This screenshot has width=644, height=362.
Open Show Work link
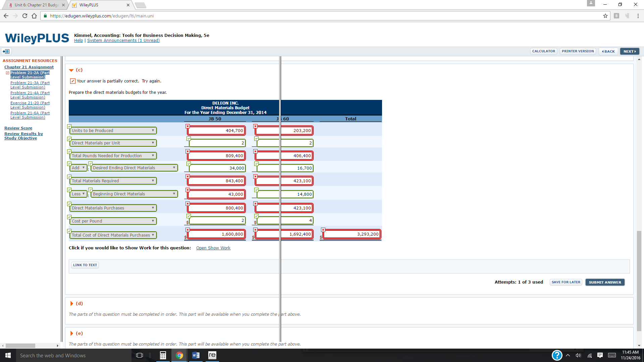coord(213,248)
